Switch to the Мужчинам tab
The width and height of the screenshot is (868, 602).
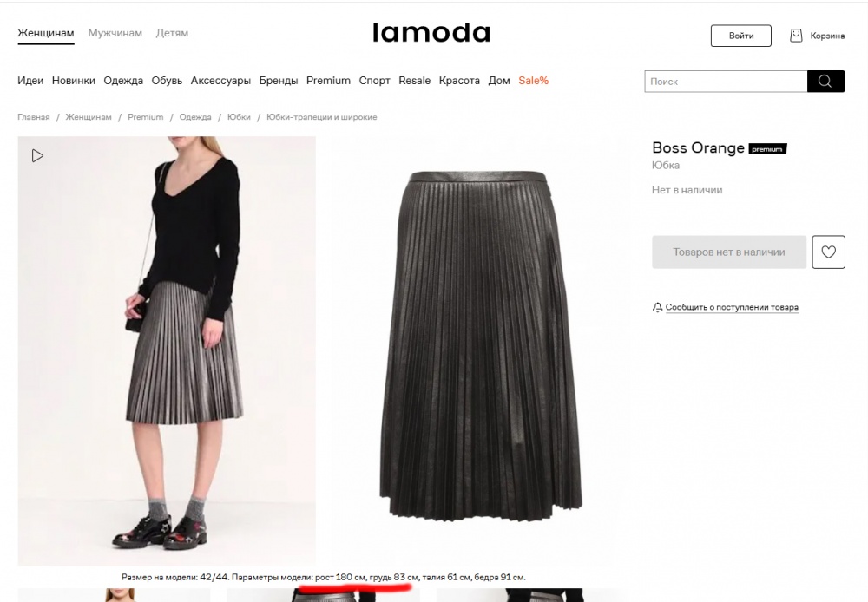coord(115,33)
